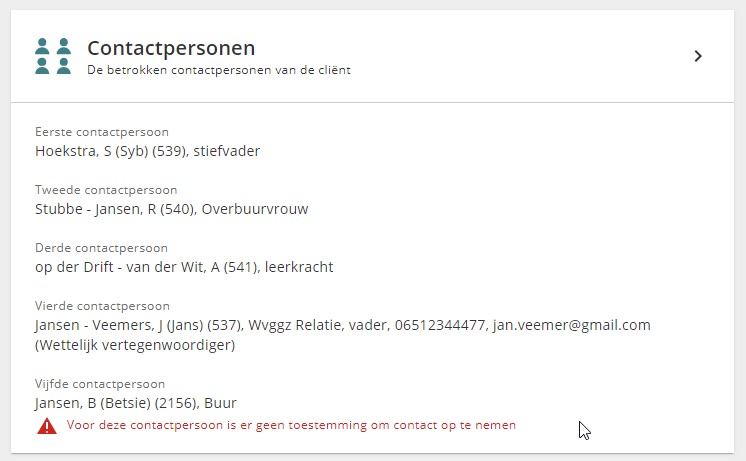Click the Vijfde contactpersoon label
Image resolution: width=746 pixels, height=461 pixels.
coord(100,384)
